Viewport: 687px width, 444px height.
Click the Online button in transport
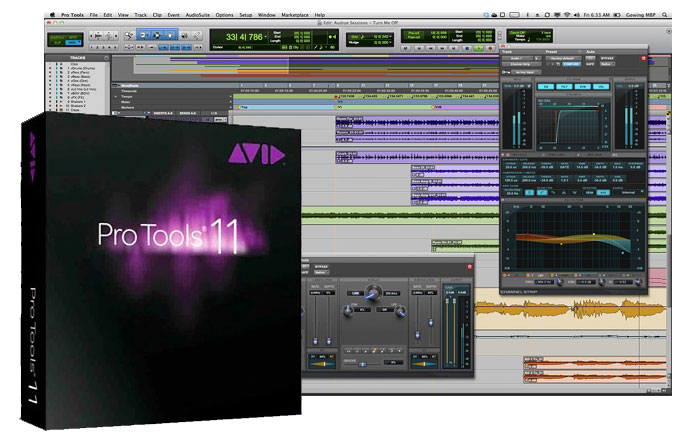coord(405,48)
